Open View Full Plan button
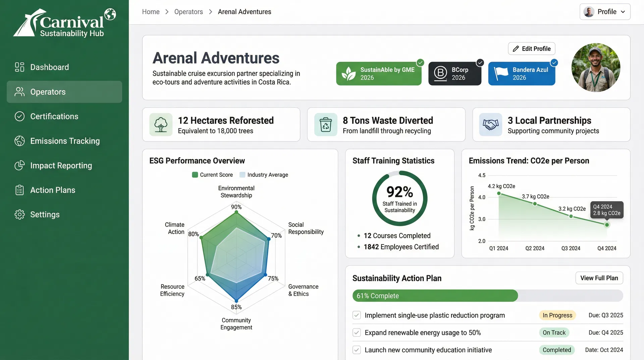 (599, 278)
